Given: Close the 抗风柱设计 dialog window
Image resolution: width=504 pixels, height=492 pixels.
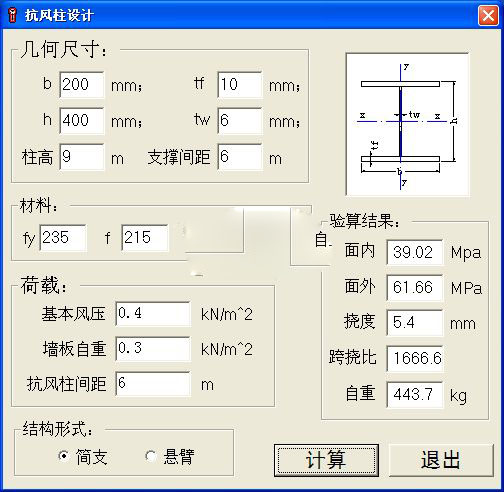Looking at the screenshot, I should point(488,16).
